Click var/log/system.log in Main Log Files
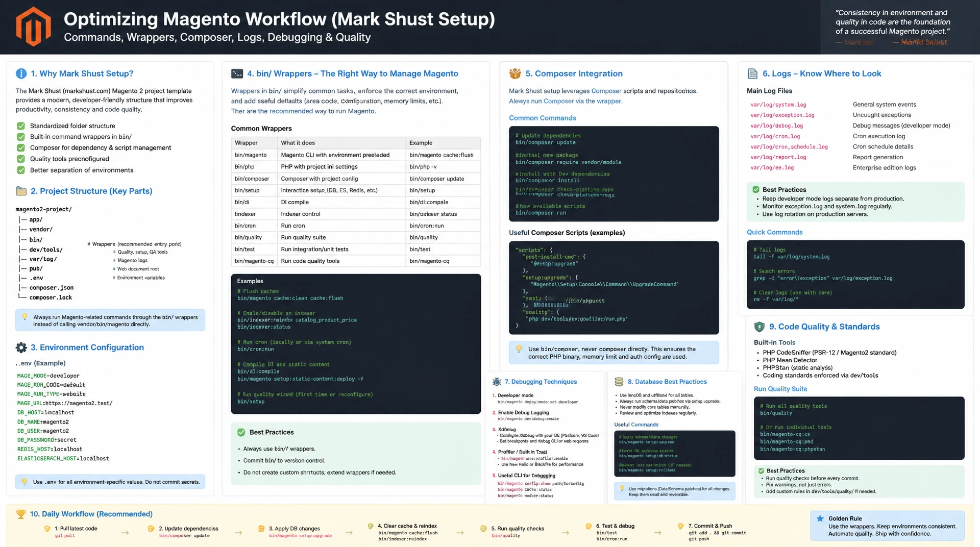The image size is (980, 547). point(778,105)
